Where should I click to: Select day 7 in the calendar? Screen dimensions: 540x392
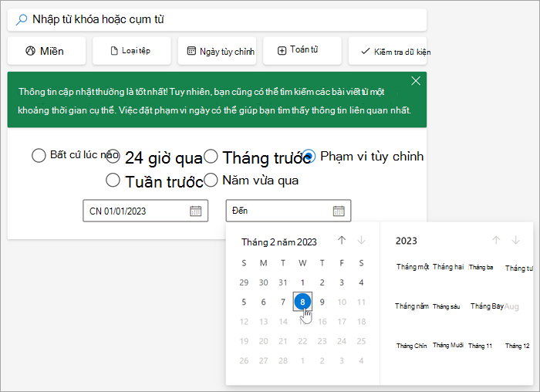(283, 302)
